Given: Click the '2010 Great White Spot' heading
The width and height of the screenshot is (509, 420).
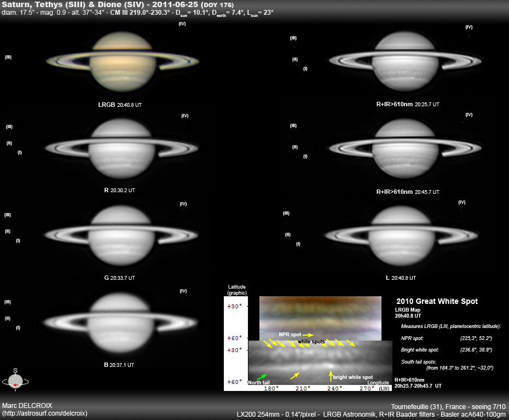Looking at the screenshot, I should (x=437, y=301).
